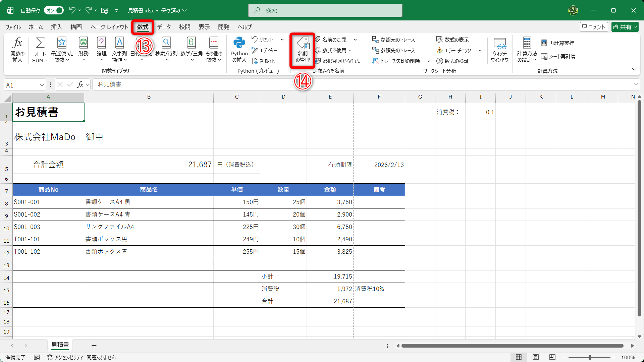The height and width of the screenshot is (362, 644).
Task: Expand the Name Box dropdown arrow
Action: [42, 85]
